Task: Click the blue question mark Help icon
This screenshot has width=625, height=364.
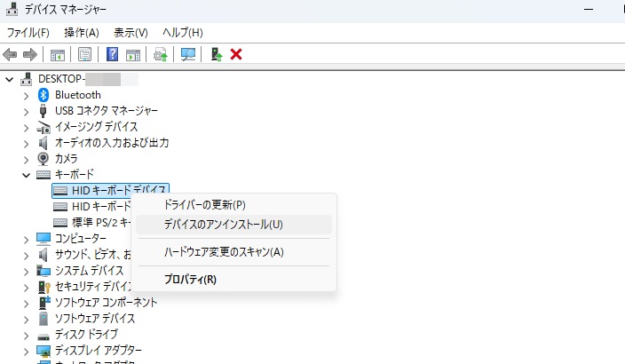Action: tap(113, 54)
